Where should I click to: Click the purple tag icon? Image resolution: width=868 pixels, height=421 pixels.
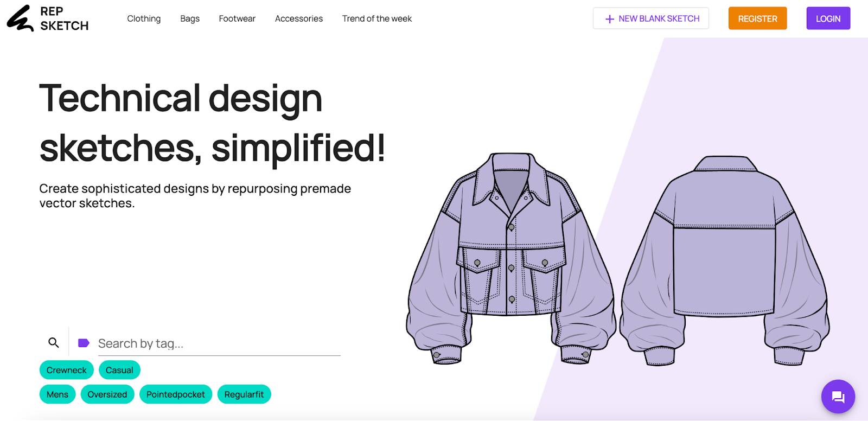tap(84, 343)
